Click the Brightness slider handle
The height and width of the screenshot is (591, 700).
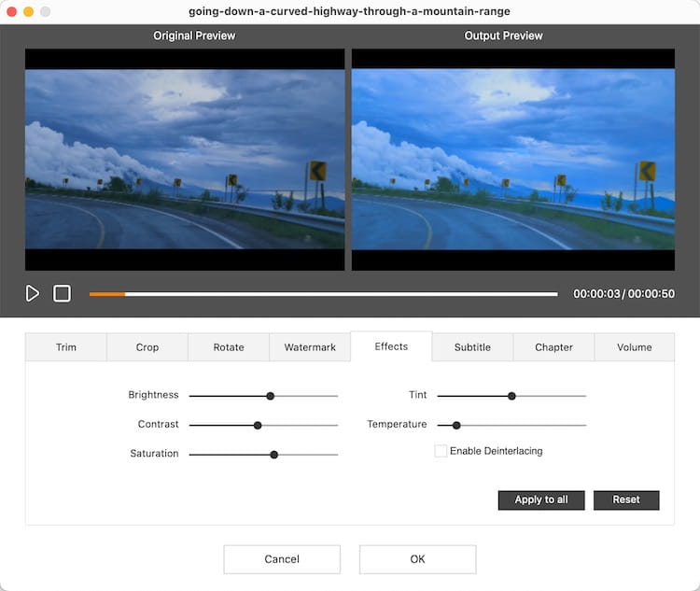point(270,396)
